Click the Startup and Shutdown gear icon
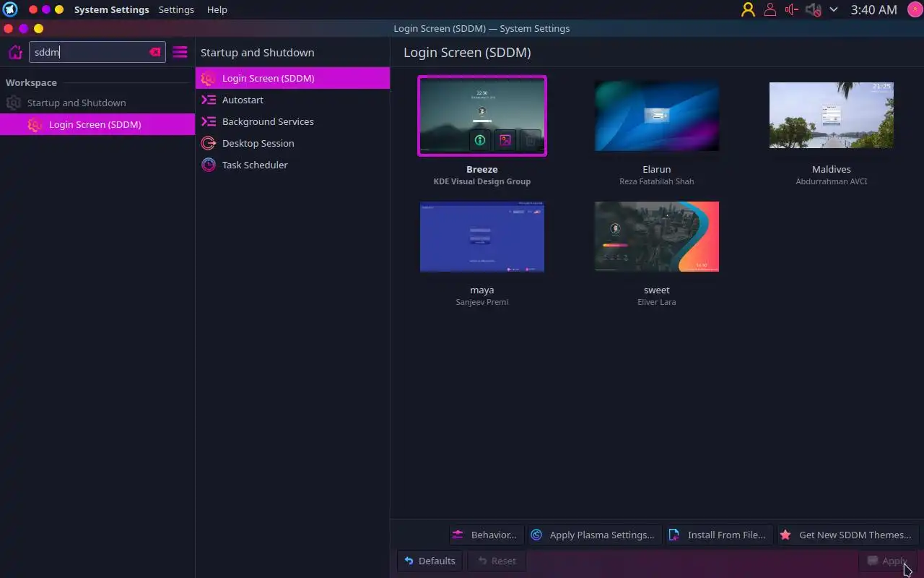Image resolution: width=924 pixels, height=578 pixels. [13, 103]
